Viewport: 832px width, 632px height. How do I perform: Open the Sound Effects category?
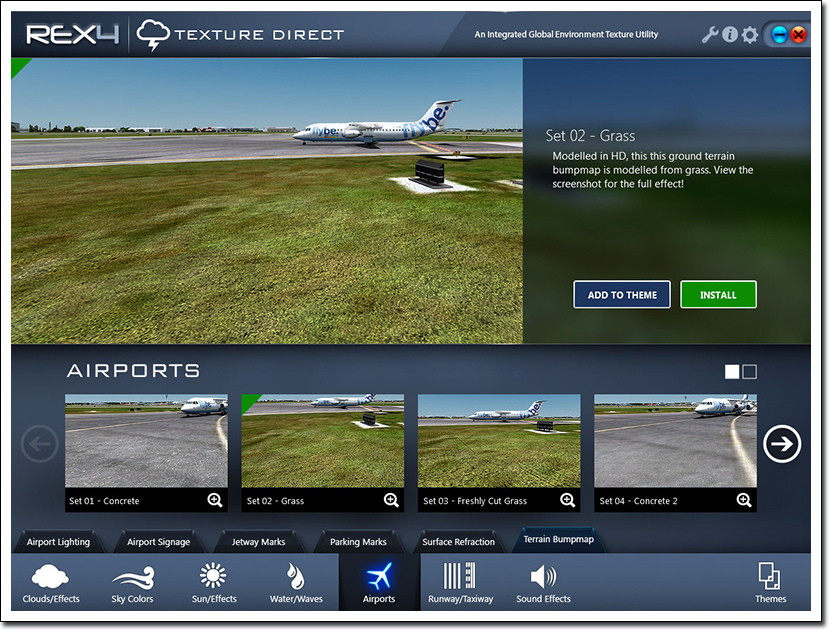click(x=543, y=583)
